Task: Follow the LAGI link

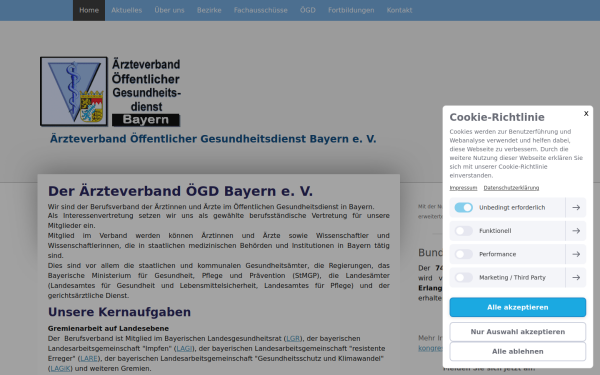Action: tap(184, 348)
